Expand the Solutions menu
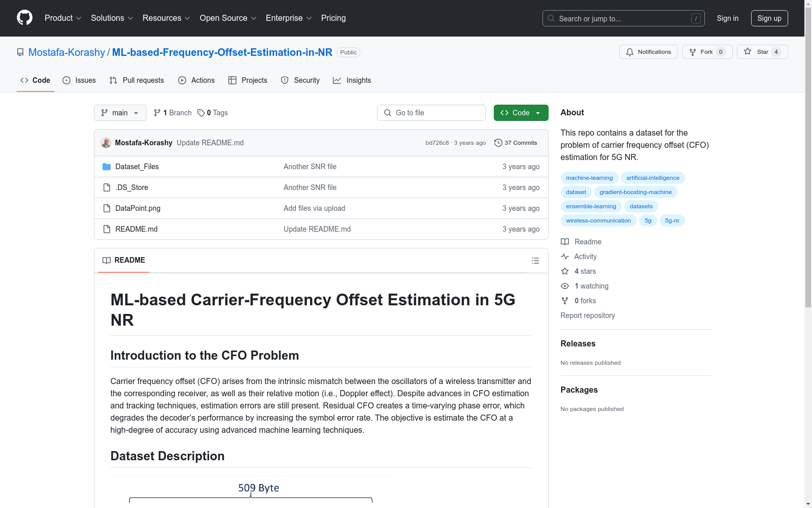 112,18
